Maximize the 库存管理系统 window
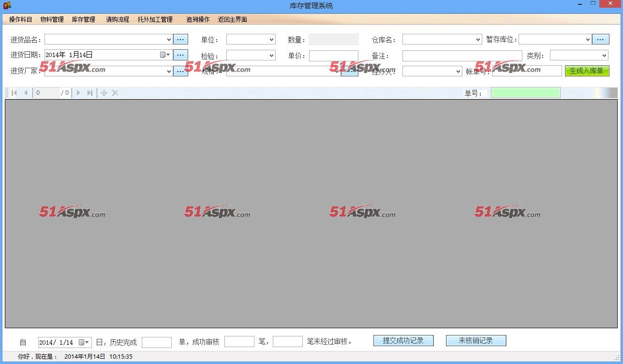 tap(593, 4)
